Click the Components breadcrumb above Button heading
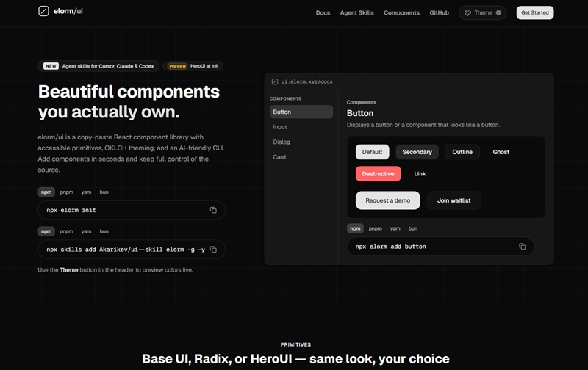 coord(361,102)
